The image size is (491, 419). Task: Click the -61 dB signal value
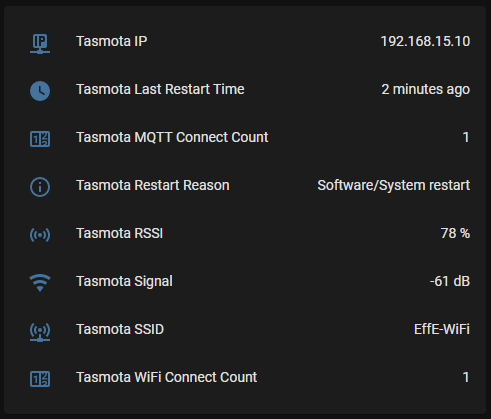point(450,281)
